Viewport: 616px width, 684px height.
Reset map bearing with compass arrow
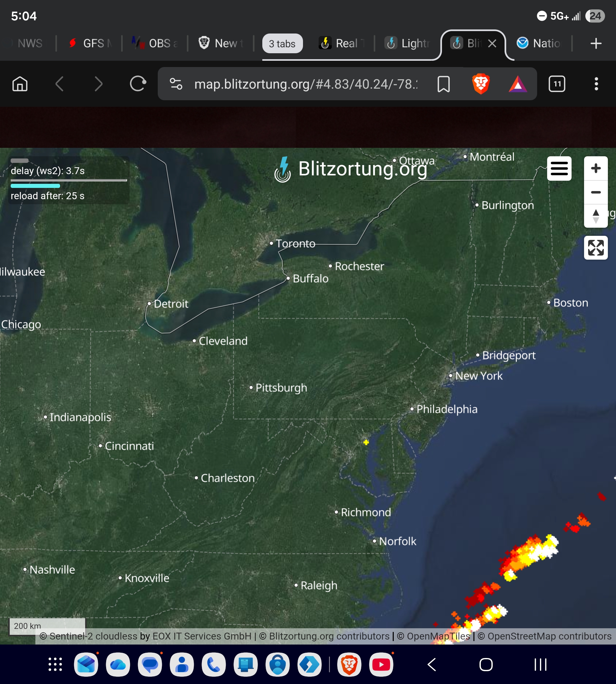click(596, 216)
